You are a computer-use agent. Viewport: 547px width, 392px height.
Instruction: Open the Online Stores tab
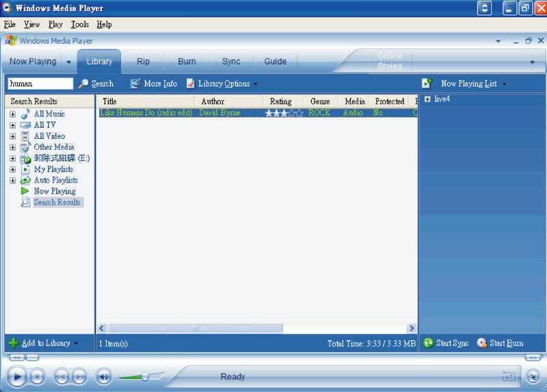(390, 61)
